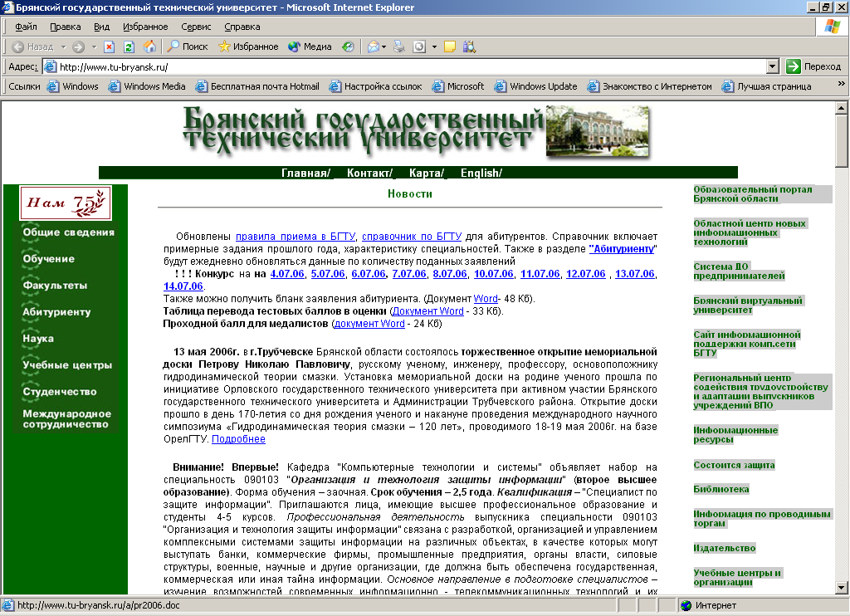
Task: Open the Windows link in Links bar
Action: click(x=73, y=86)
